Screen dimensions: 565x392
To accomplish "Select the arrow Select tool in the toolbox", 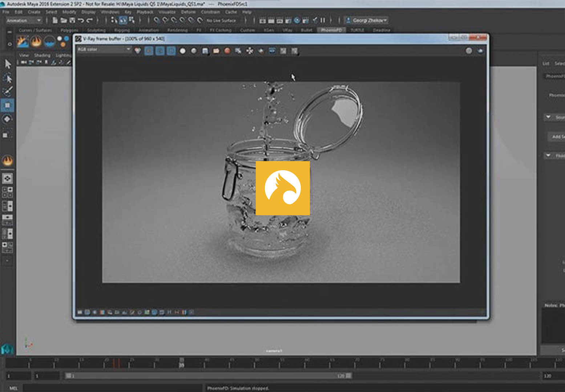I will point(8,64).
